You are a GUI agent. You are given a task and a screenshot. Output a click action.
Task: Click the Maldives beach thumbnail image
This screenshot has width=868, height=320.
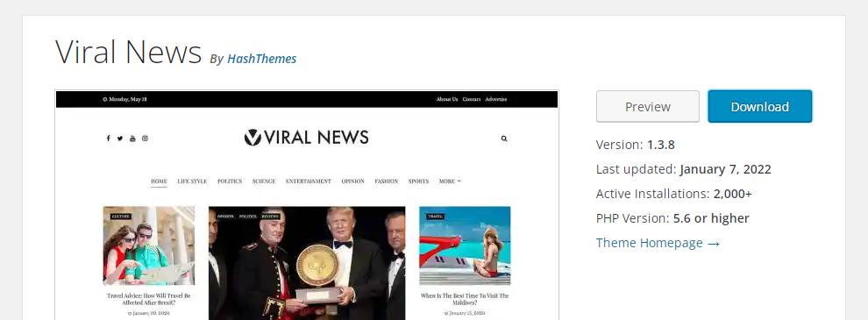pos(465,245)
